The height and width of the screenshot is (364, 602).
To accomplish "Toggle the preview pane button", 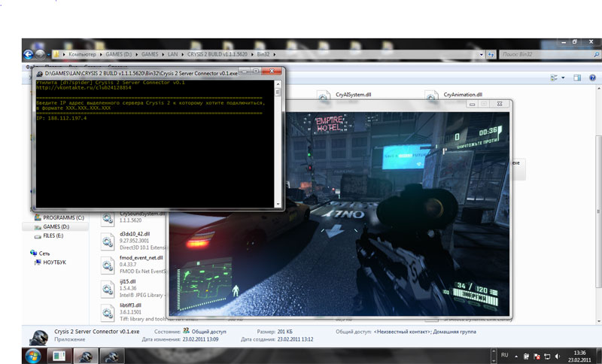I will 577,78.
